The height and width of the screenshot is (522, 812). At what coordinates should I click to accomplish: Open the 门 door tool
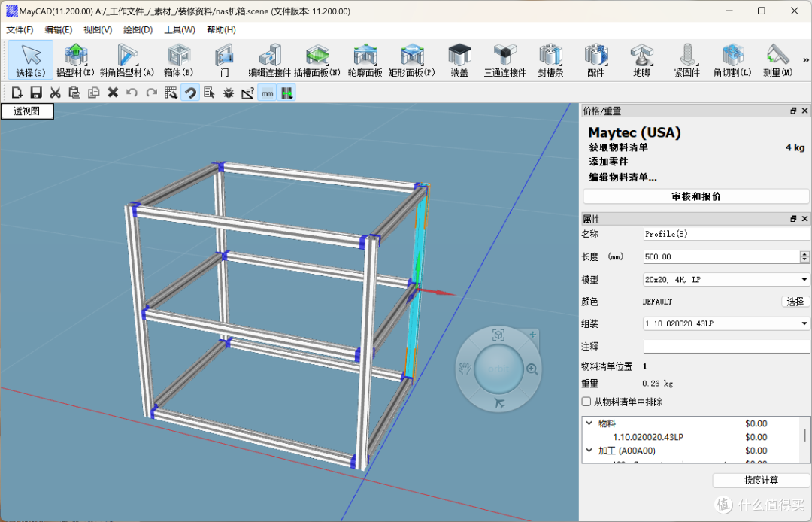224,60
